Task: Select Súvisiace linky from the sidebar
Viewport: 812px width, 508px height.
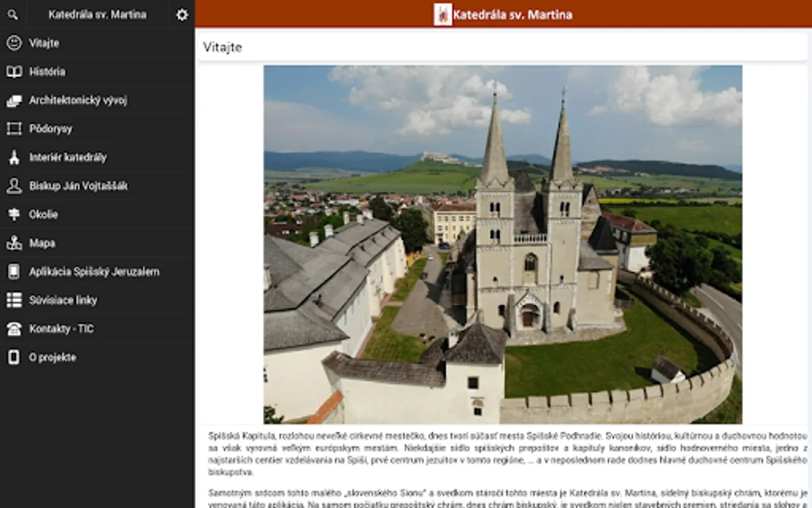Action: [x=63, y=300]
